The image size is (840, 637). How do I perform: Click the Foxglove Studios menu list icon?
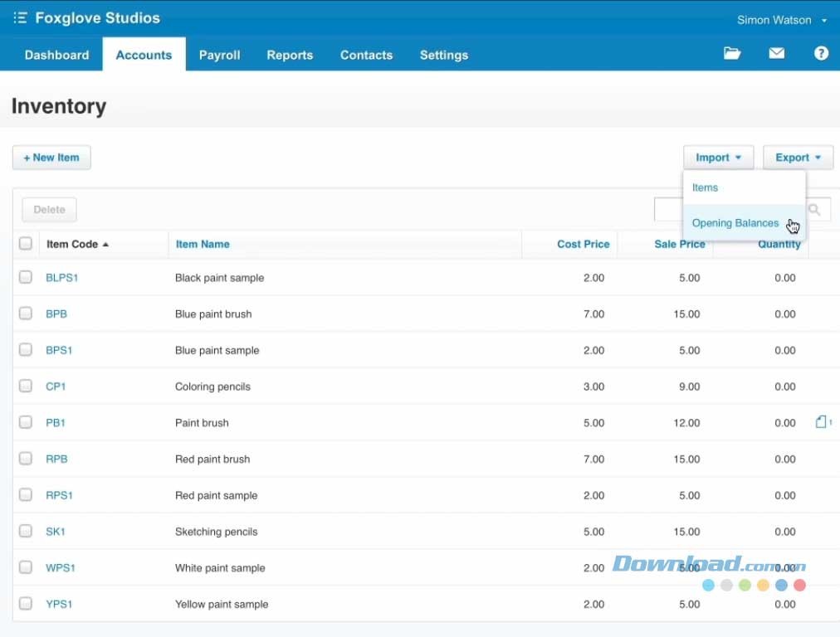point(20,18)
